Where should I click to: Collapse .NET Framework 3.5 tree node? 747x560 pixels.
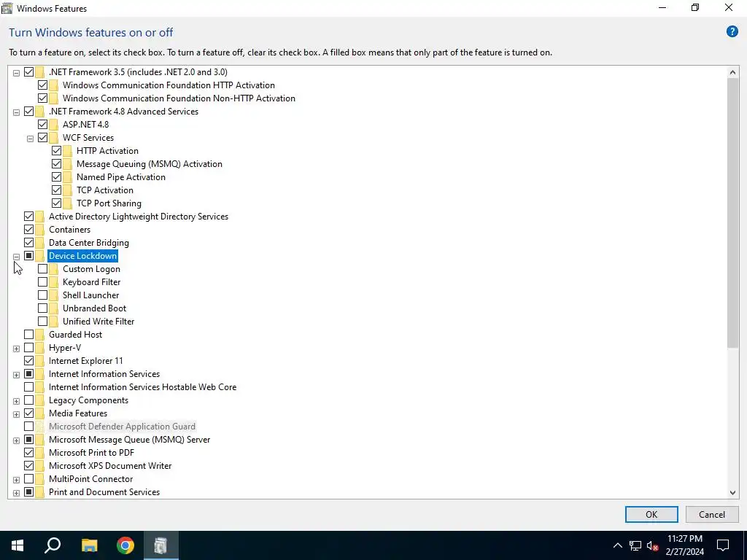tap(16, 73)
